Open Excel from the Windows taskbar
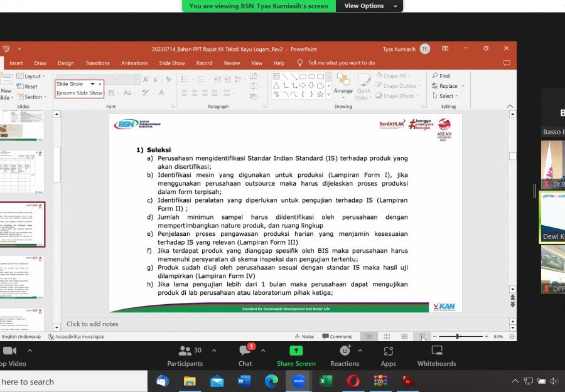 [326, 381]
